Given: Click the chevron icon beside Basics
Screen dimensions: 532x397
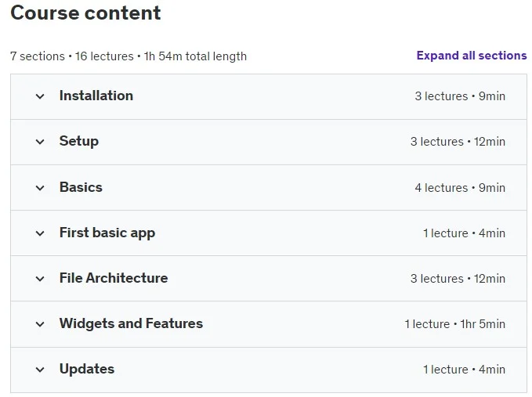Looking at the screenshot, I should (x=40, y=188).
